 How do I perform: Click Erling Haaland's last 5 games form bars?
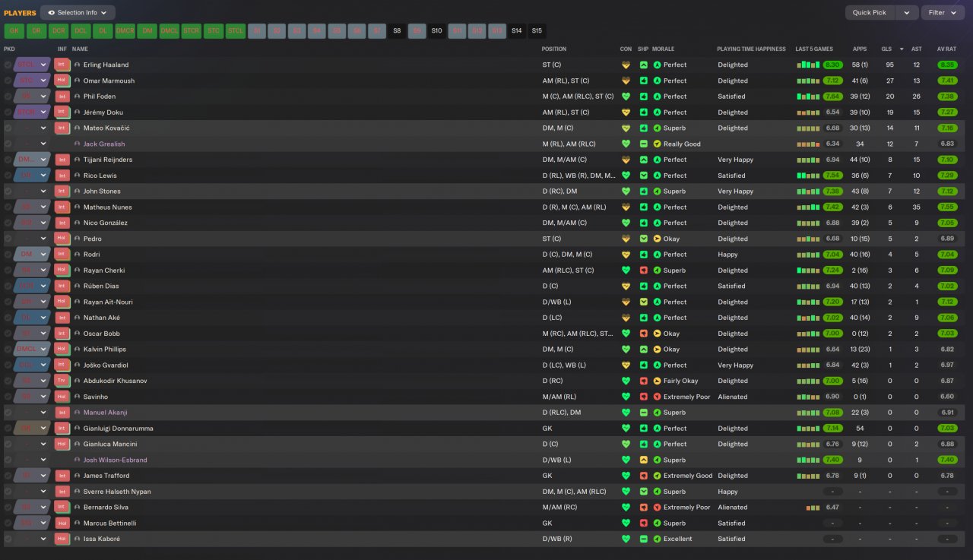[x=809, y=65]
